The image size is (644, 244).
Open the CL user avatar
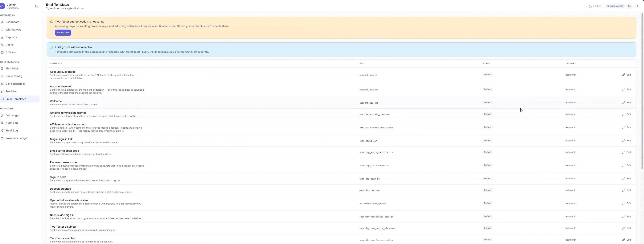click(629, 6)
